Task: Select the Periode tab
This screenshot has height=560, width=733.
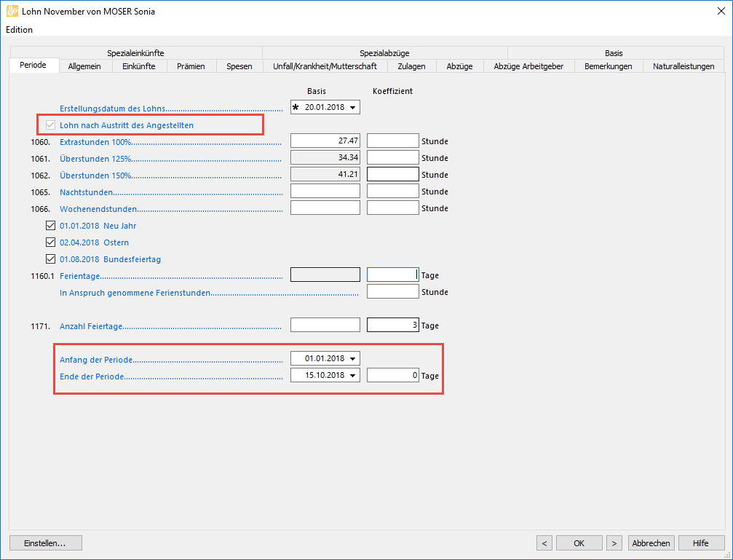Action: 33,65
